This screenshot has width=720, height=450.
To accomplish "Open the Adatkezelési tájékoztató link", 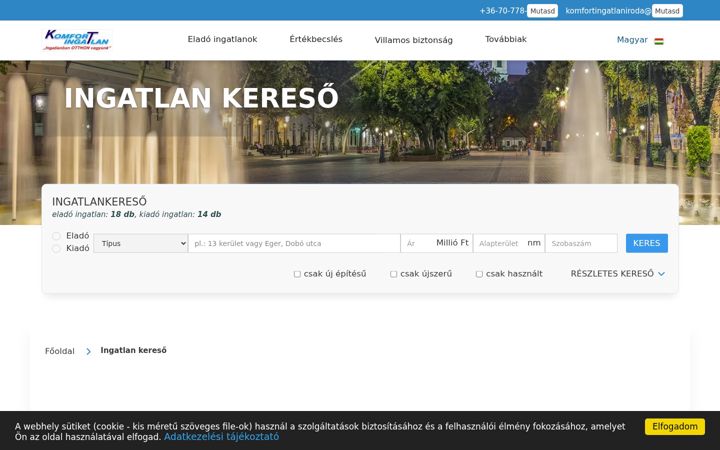I will pyautogui.click(x=221, y=437).
